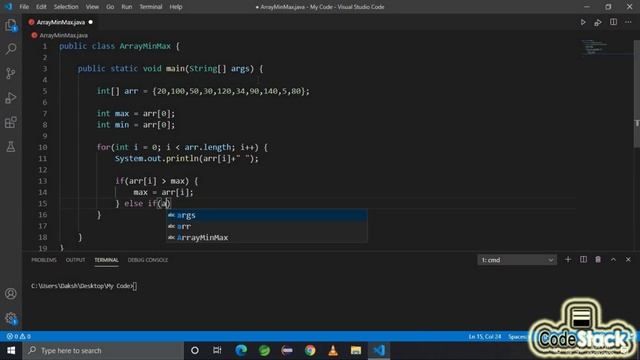Viewport: 640px width, 360px height.
Task: Open the Go menu
Action: click(110, 7)
